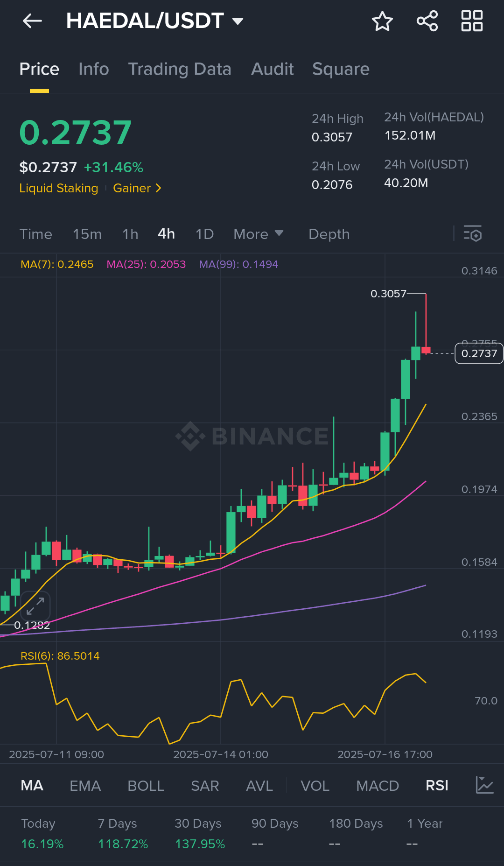The width and height of the screenshot is (504, 866).
Task: Toggle the SAR indicator
Action: [x=205, y=786]
